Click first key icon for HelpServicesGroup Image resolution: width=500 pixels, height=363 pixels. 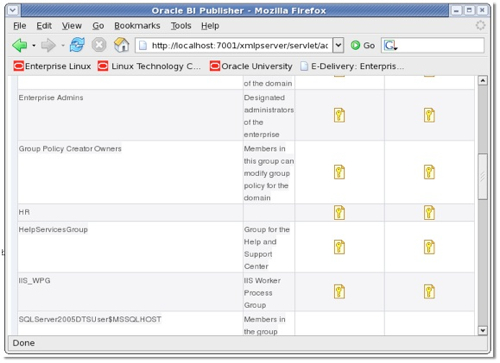pos(339,247)
